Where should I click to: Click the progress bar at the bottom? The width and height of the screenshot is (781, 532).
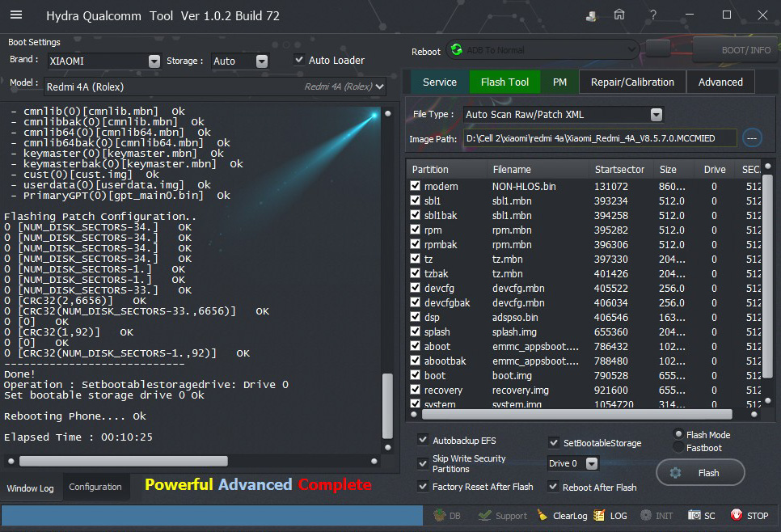click(x=212, y=516)
